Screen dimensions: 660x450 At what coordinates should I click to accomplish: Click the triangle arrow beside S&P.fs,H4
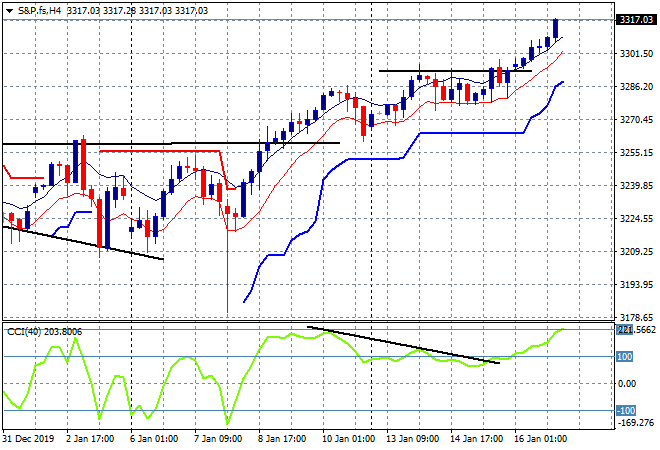coord(10,11)
